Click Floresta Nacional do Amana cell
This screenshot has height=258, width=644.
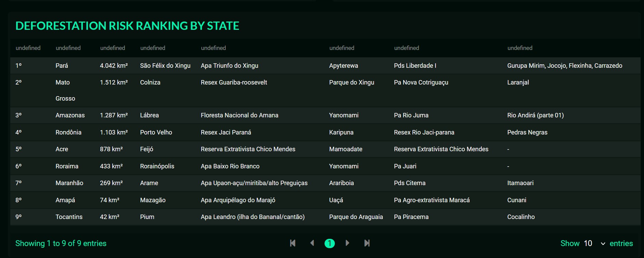tap(239, 115)
